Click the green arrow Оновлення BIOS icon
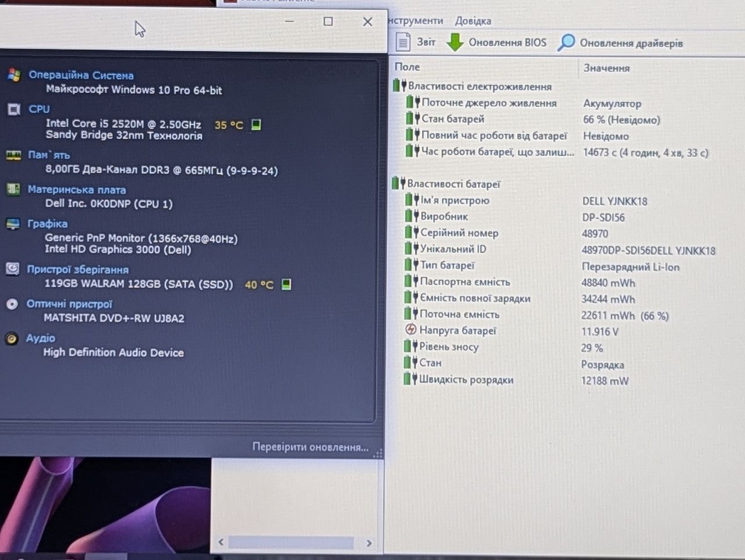Viewport: 745px width, 560px height. [455, 42]
